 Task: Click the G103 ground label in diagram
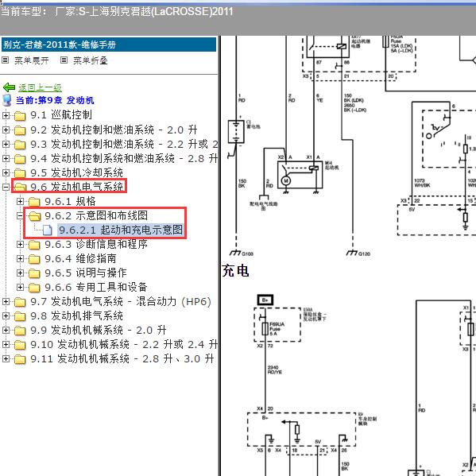tap(247, 253)
